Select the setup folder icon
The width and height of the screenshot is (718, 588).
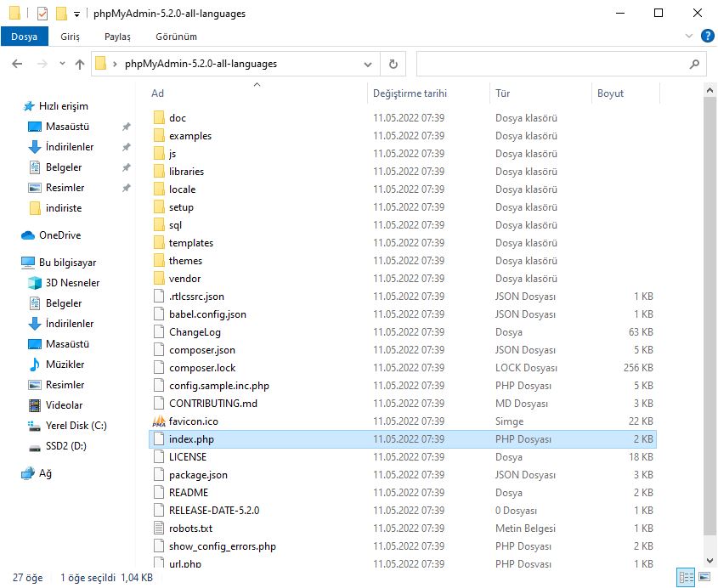click(x=159, y=207)
